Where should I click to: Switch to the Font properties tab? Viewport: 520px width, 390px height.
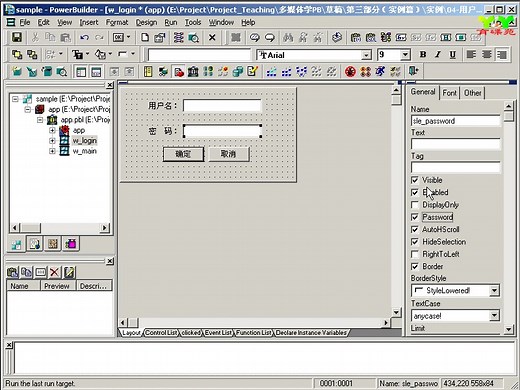coord(449,93)
